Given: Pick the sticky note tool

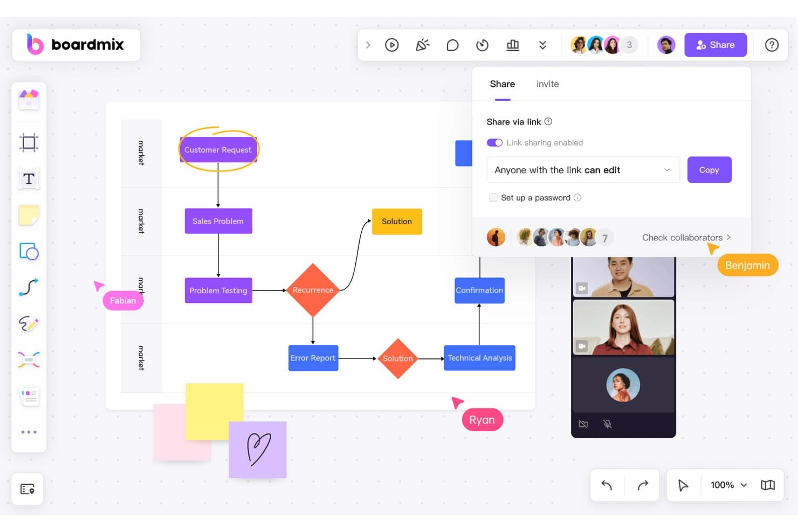Looking at the screenshot, I should [29, 215].
